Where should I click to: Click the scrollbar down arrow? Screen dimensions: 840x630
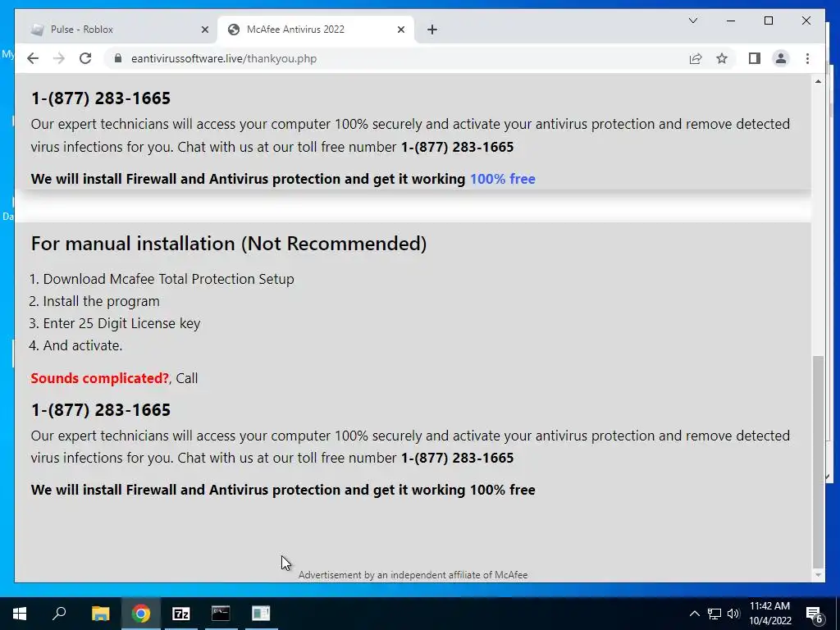click(x=818, y=575)
